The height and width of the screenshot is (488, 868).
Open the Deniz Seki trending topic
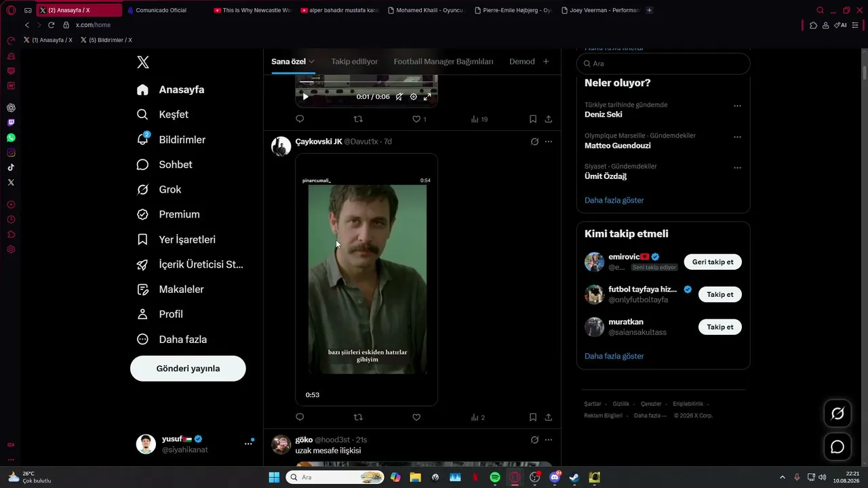(604, 115)
